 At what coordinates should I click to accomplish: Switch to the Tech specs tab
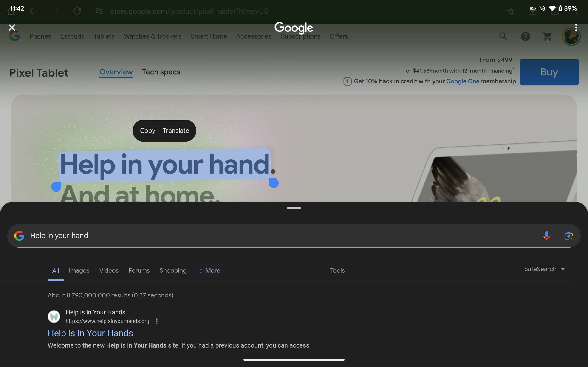pyautogui.click(x=161, y=72)
